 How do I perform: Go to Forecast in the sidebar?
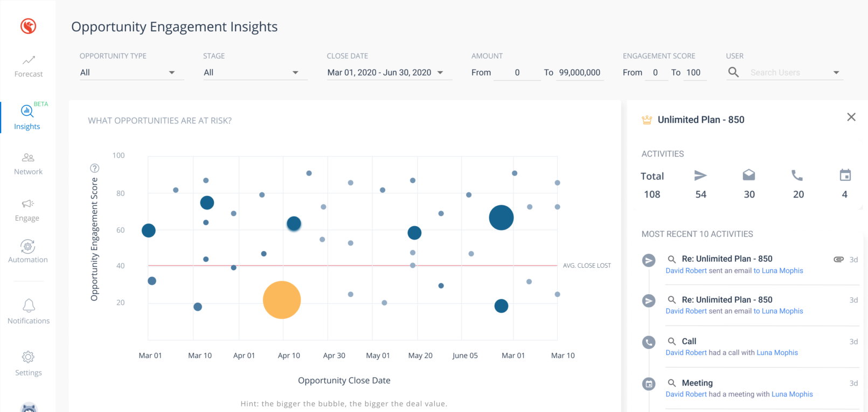coord(29,66)
